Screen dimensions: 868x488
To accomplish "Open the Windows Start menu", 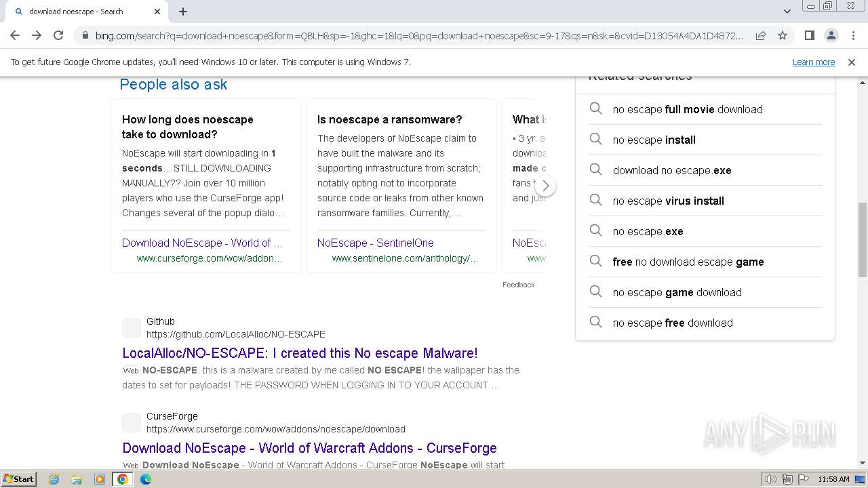I will (19, 479).
